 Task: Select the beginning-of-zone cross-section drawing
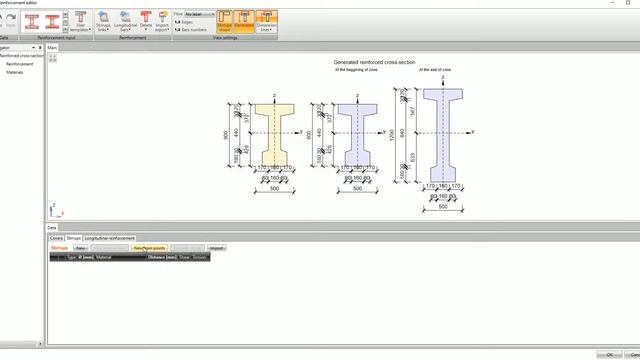point(358,135)
